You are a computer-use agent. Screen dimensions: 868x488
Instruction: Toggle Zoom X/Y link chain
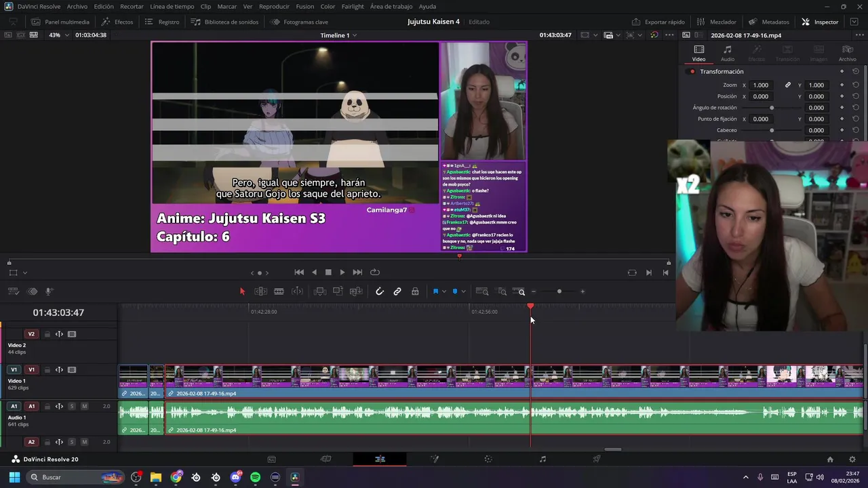click(788, 85)
